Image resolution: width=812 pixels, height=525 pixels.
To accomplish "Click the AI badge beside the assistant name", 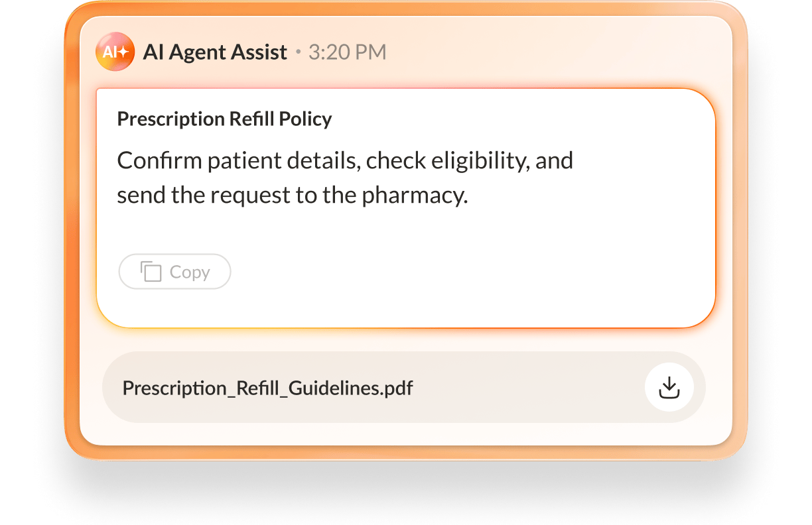I will (115, 51).
